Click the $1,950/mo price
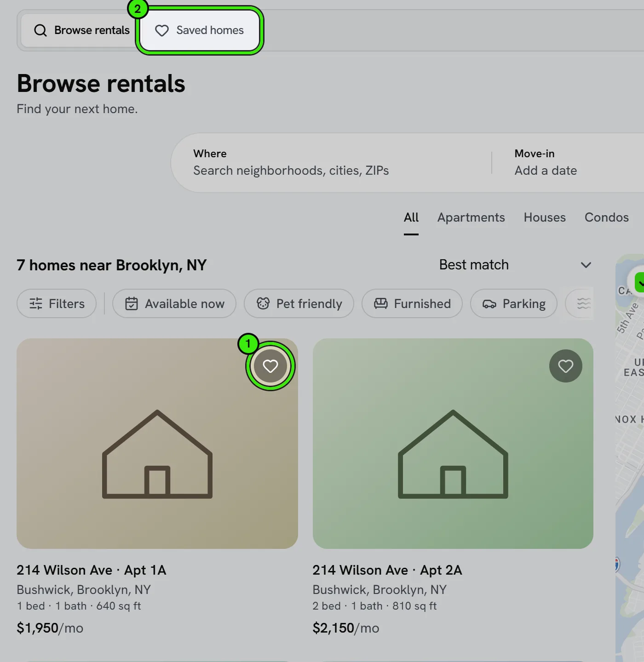Screen dimensions: 644x662 (x=50, y=628)
